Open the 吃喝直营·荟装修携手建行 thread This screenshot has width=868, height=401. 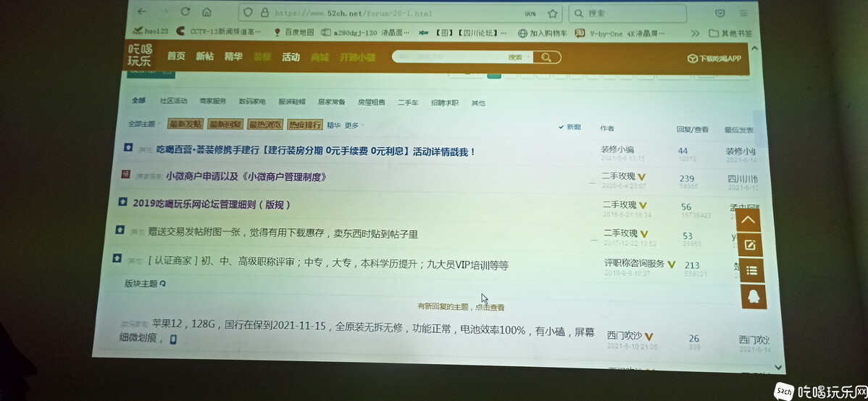tap(315, 151)
